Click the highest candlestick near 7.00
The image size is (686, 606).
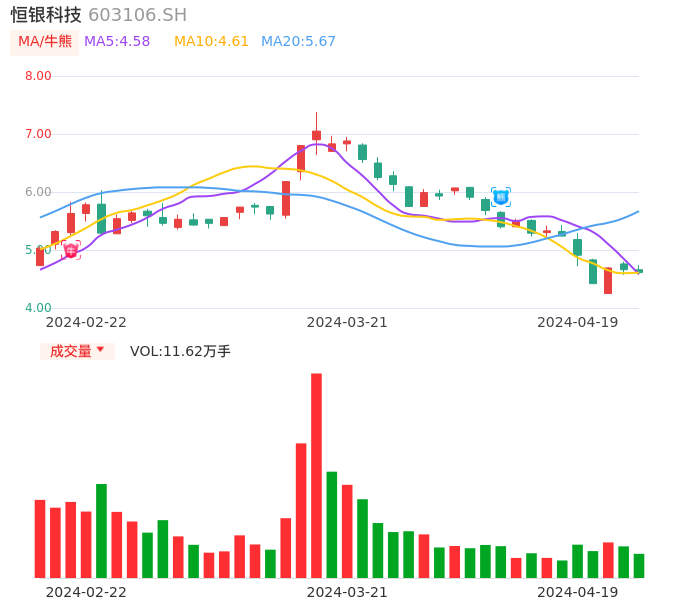pos(316,134)
